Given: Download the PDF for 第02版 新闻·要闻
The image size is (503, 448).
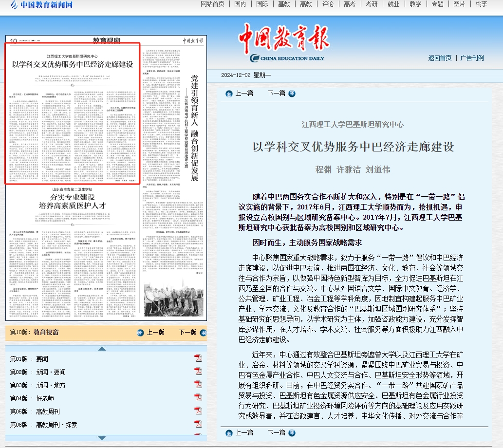Looking at the screenshot, I should tap(198, 372).
